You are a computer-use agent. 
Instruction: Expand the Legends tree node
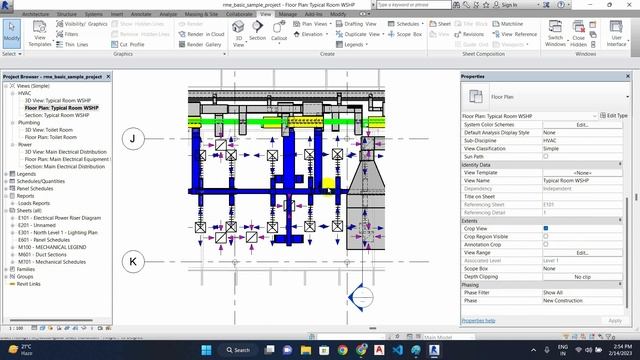(6, 174)
